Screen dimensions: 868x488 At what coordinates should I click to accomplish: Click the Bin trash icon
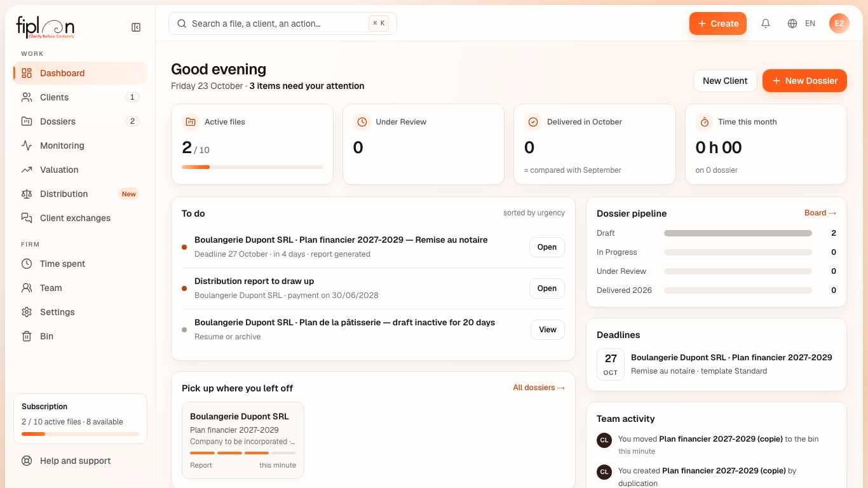coord(27,336)
